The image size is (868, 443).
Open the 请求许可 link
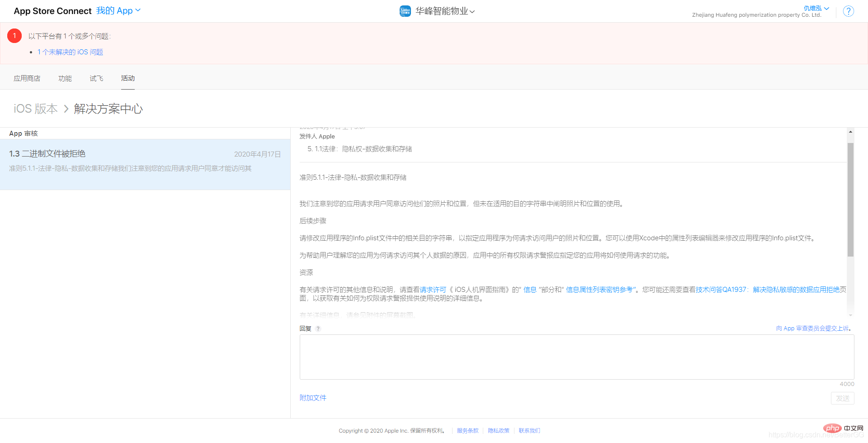click(x=433, y=290)
